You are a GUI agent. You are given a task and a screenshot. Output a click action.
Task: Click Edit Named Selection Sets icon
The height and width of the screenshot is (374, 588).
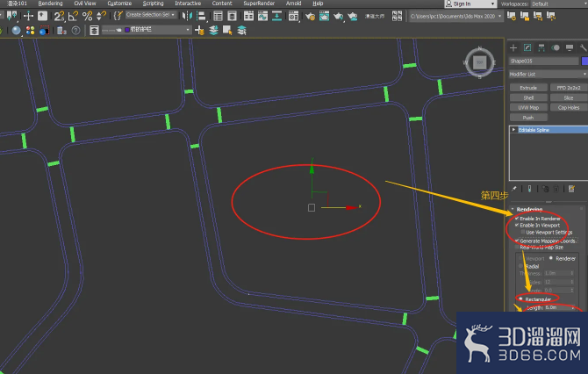click(x=118, y=16)
